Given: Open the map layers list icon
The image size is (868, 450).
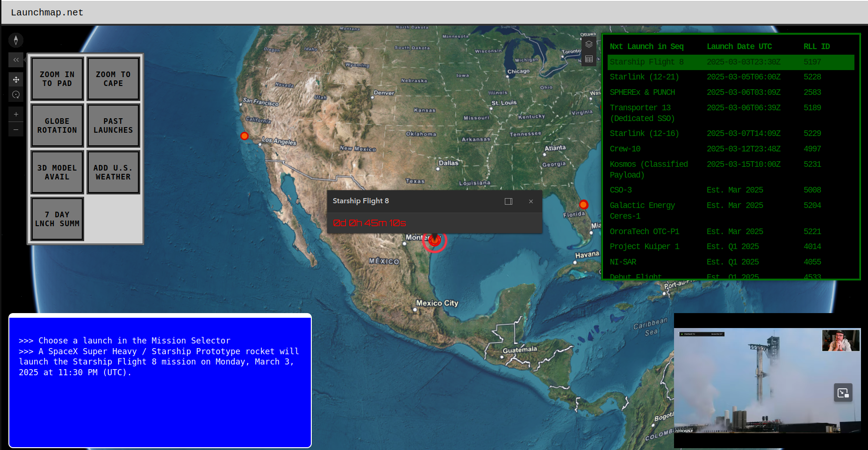Looking at the screenshot, I should (589, 44).
